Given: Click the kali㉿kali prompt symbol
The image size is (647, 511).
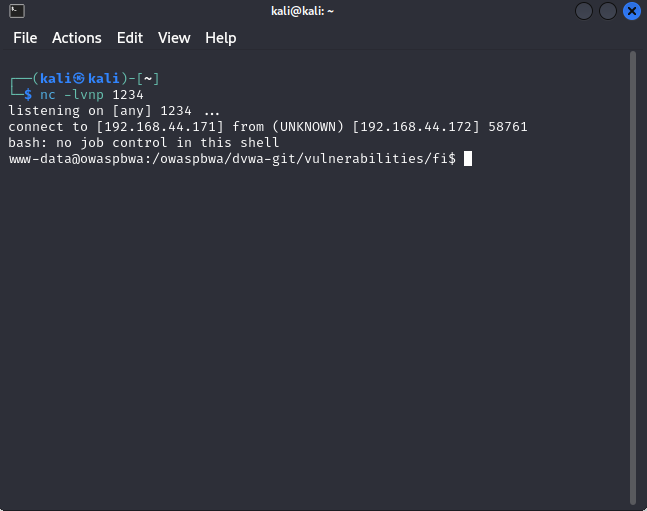Looking at the screenshot, I should tap(79, 78).
